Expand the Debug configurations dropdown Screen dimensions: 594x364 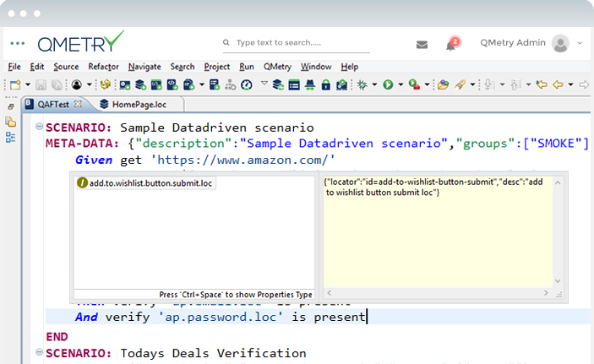(x=374, y=84)
